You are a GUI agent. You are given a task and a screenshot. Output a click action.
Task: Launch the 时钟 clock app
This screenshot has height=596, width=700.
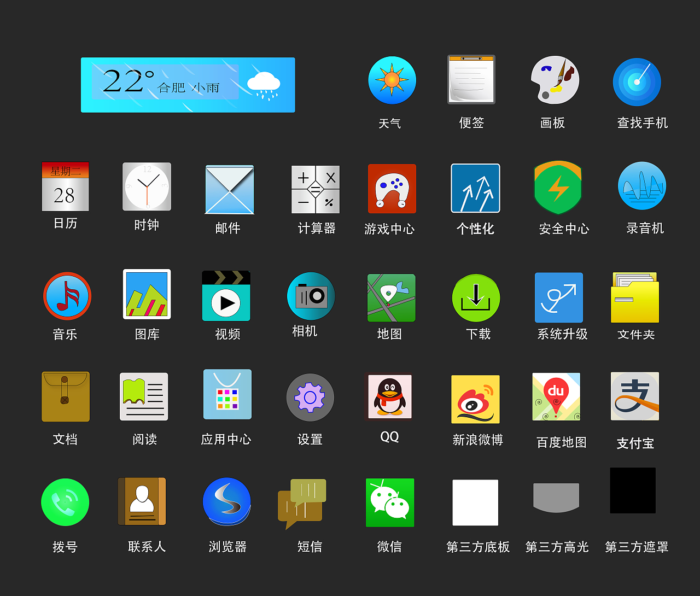[x=146, y=186]
